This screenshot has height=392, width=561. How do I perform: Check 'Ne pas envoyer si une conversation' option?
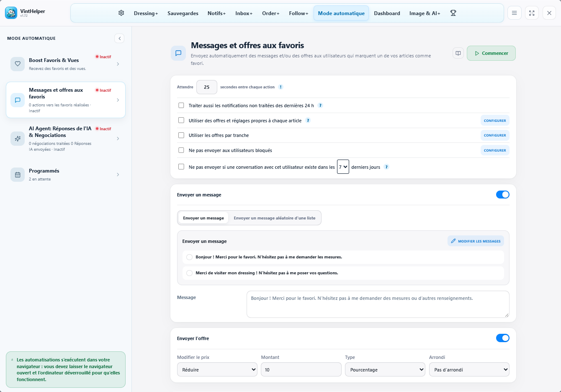181,167
